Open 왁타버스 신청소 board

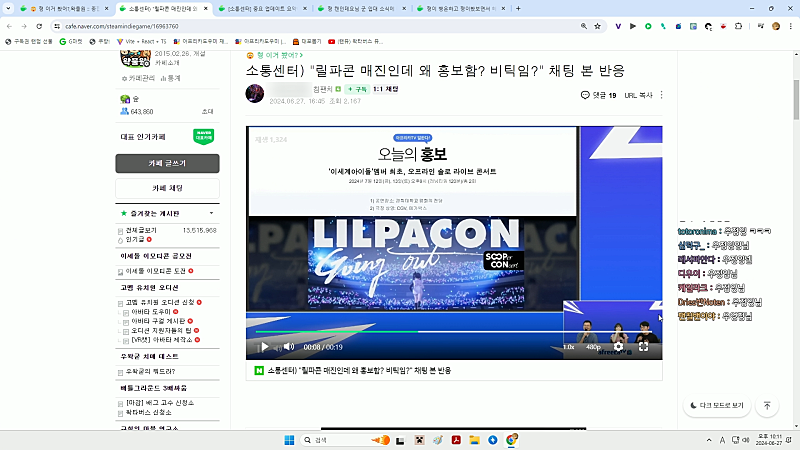coord(148,412)
